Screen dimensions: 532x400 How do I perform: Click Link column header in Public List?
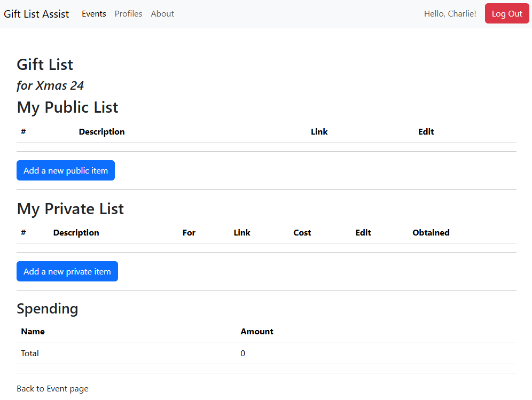pyautogui.click(x=319, y=132)
